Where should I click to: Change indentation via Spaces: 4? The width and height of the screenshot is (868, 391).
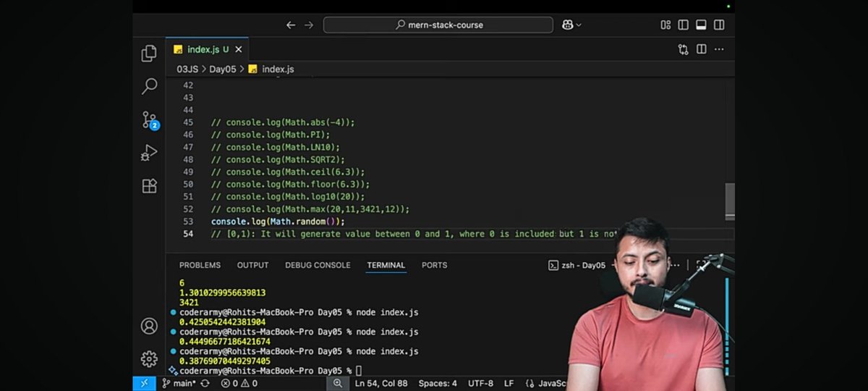438,383
